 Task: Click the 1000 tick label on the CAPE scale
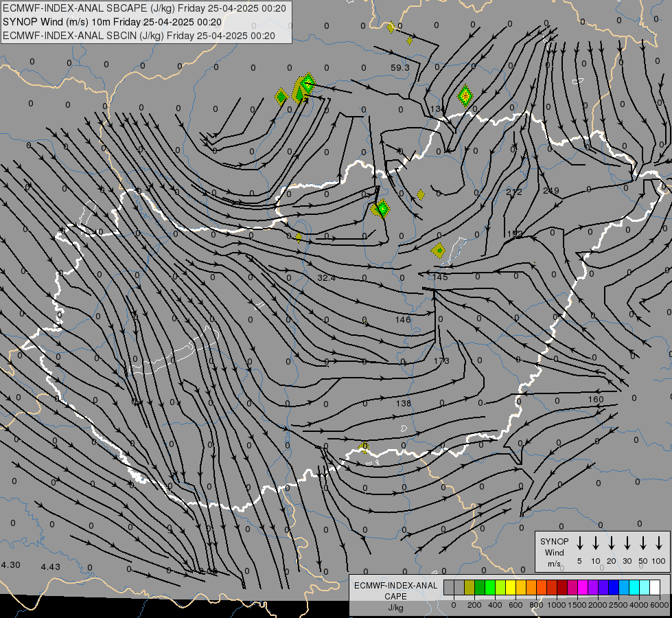click(x=557, y=605)
